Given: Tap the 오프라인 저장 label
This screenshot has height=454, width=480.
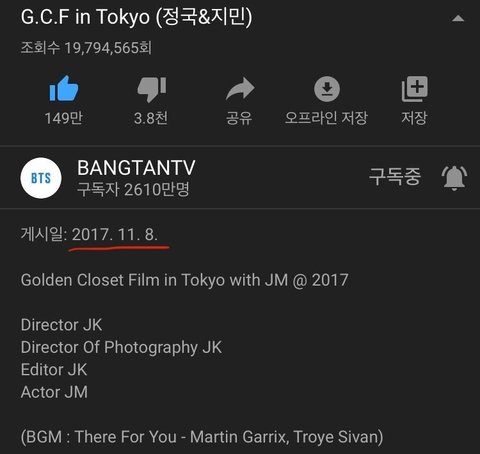Looking at the screenshot, I should [326, 118].
